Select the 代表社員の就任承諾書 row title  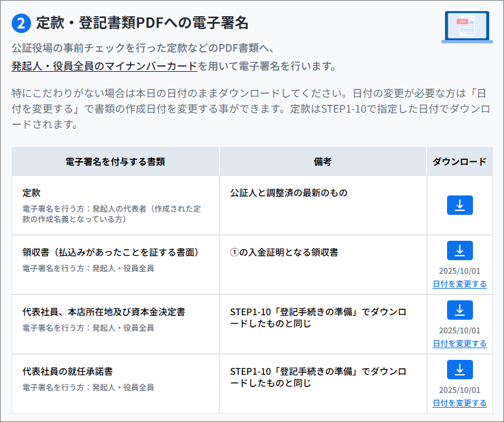pos(68,372)
